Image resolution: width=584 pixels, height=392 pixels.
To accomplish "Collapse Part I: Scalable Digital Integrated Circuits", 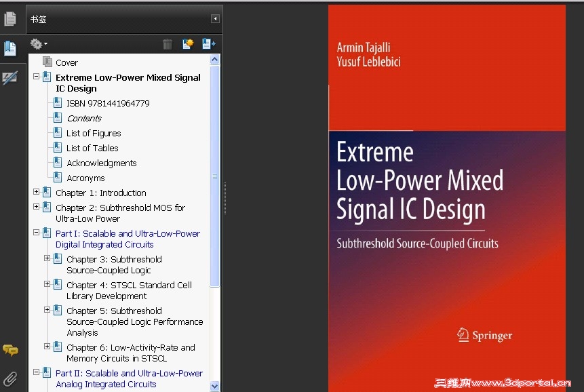I will tap(36, 233).
